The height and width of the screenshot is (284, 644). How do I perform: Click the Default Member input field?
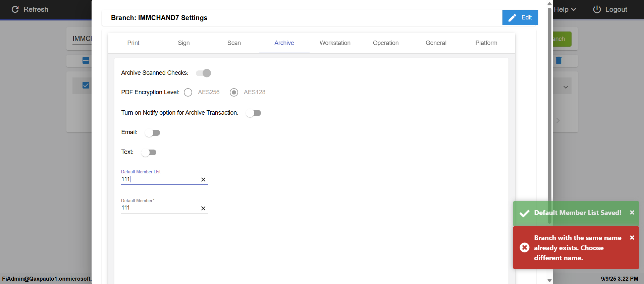160,208
